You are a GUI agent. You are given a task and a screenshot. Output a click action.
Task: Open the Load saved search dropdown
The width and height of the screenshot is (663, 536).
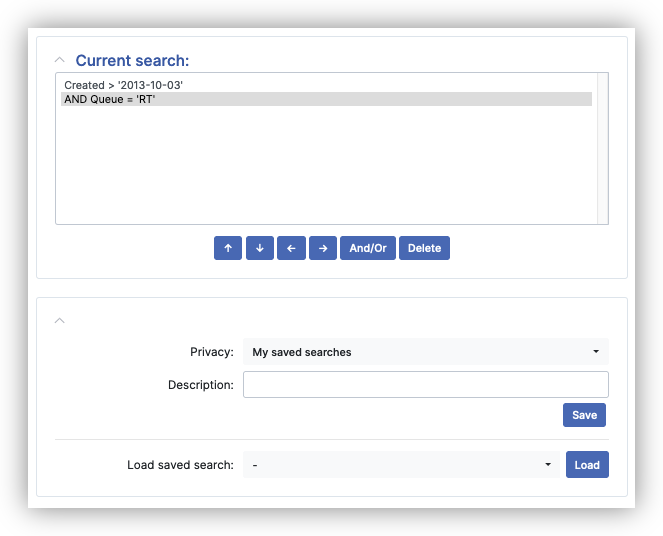click(x=402, y=465)
